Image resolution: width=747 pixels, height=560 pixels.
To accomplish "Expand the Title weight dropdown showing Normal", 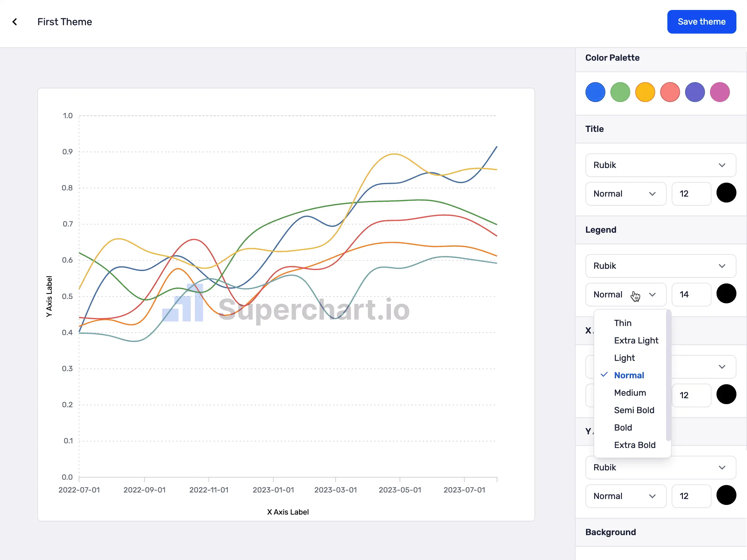I will pos(626,194).
